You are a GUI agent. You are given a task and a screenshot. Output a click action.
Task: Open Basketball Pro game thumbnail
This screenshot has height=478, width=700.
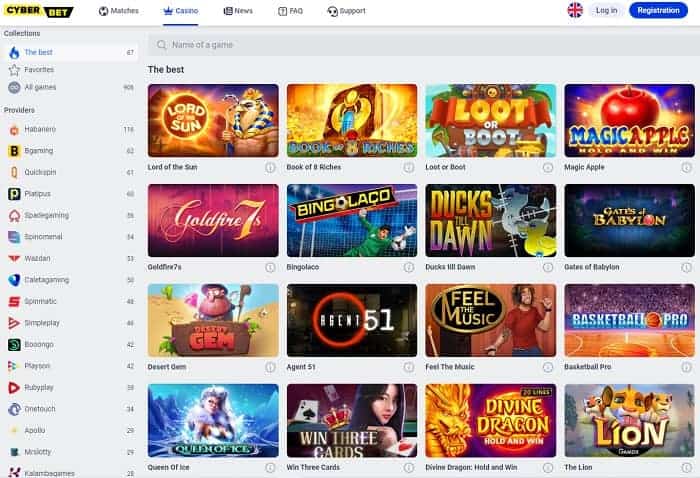coord(629,320)
